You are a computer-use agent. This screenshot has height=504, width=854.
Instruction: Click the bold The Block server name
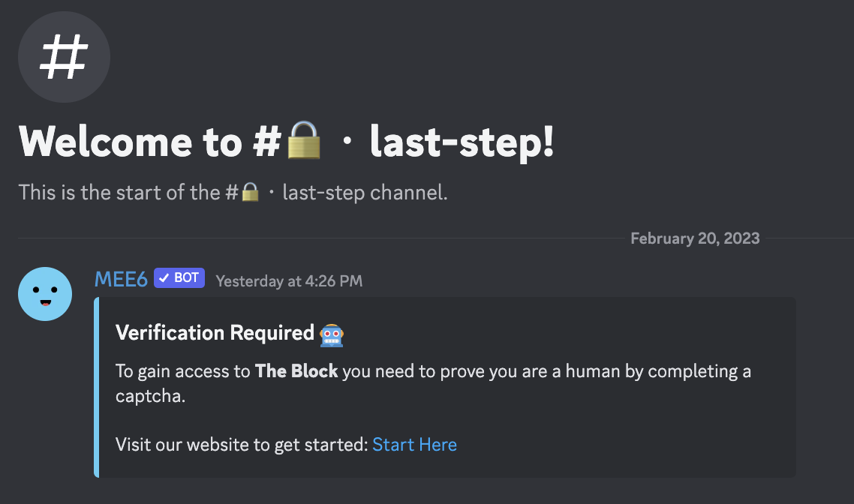(296, 371)
